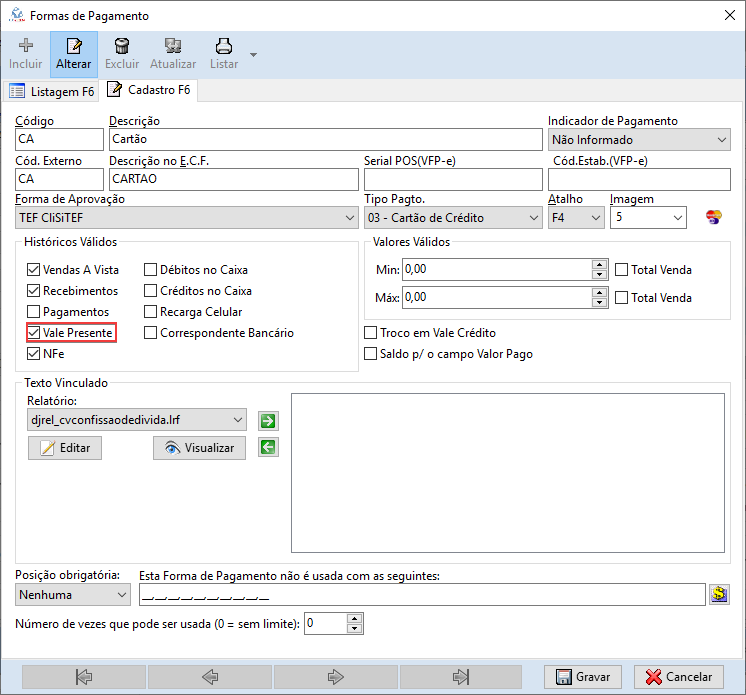Image resolution: width=746 pixels, height=695 pixels.
Task: Click the Visualizar button
Action: click(x=199, y=448)
